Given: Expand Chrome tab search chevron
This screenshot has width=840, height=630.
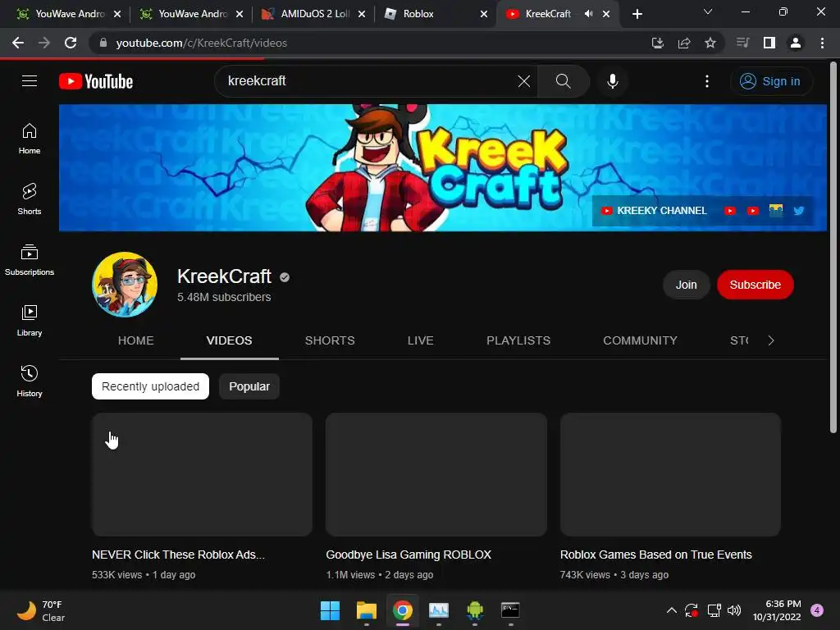Looking at the screenshot, I should (708, 11).
